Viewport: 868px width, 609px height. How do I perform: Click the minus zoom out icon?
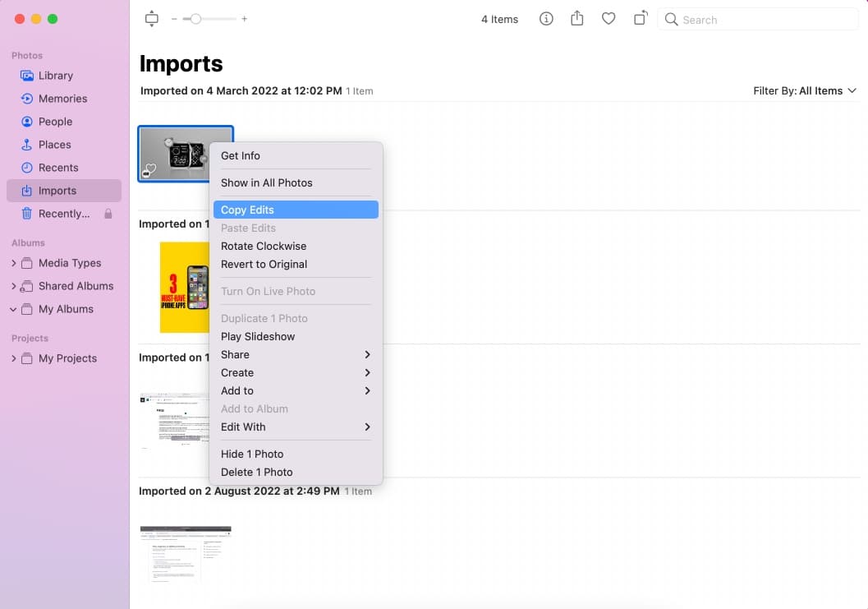click(x=174, y=19)
